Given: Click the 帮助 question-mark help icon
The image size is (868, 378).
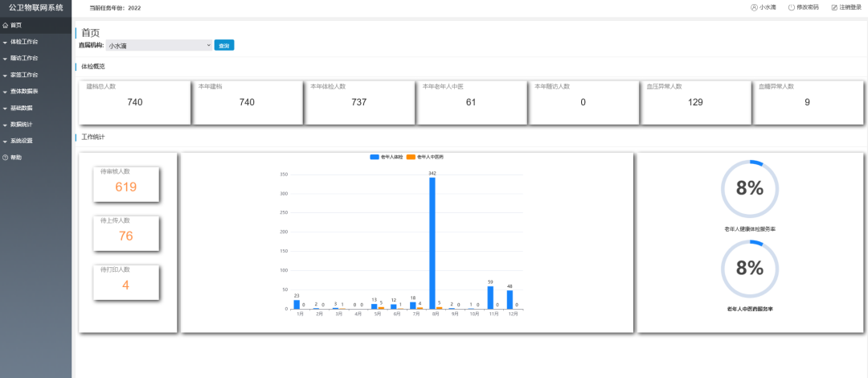Looking at the screenshot, I should click(x=5, y=158).
